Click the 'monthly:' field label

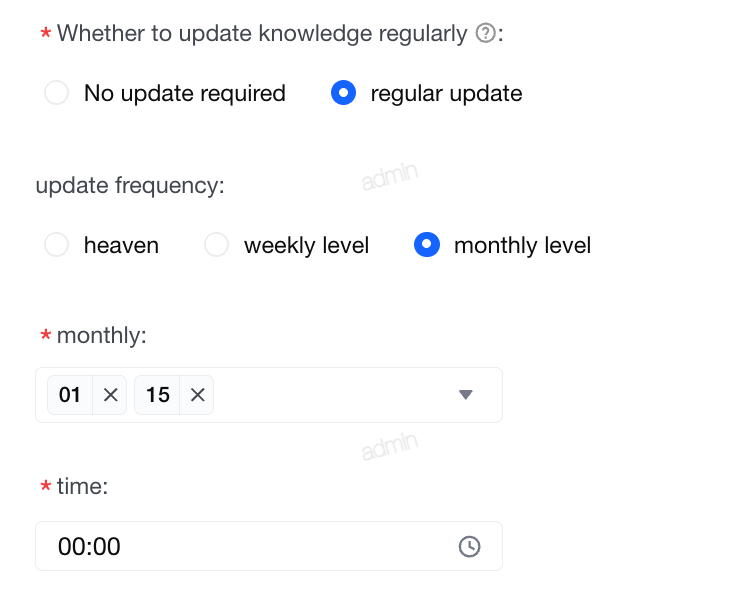[101, 336]
